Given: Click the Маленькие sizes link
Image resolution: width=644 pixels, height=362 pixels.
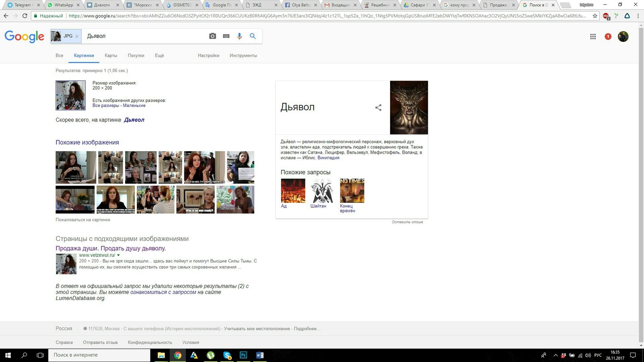Looking at the screenshot, I should coord(134,105).
